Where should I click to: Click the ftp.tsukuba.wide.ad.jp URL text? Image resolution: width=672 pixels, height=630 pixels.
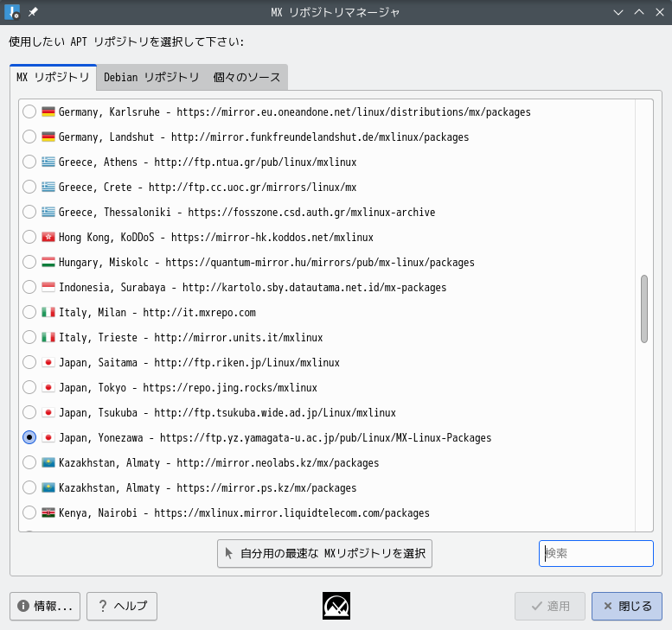(275, 413)
